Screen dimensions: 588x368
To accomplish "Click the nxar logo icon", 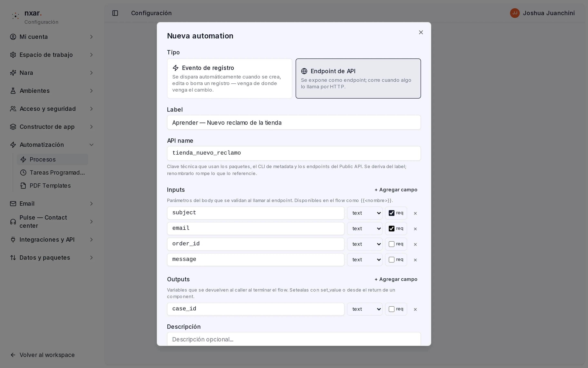I will 16,16.
